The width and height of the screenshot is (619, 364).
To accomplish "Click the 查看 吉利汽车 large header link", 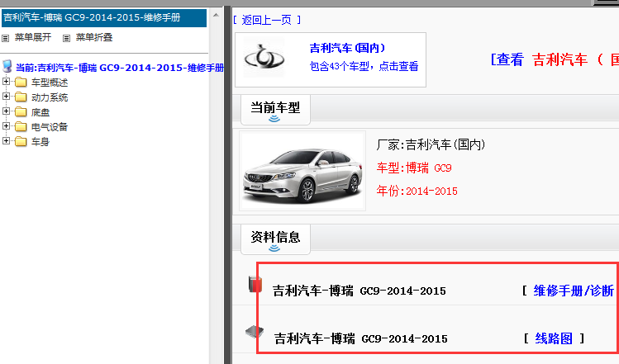I will tap(555, 59).
